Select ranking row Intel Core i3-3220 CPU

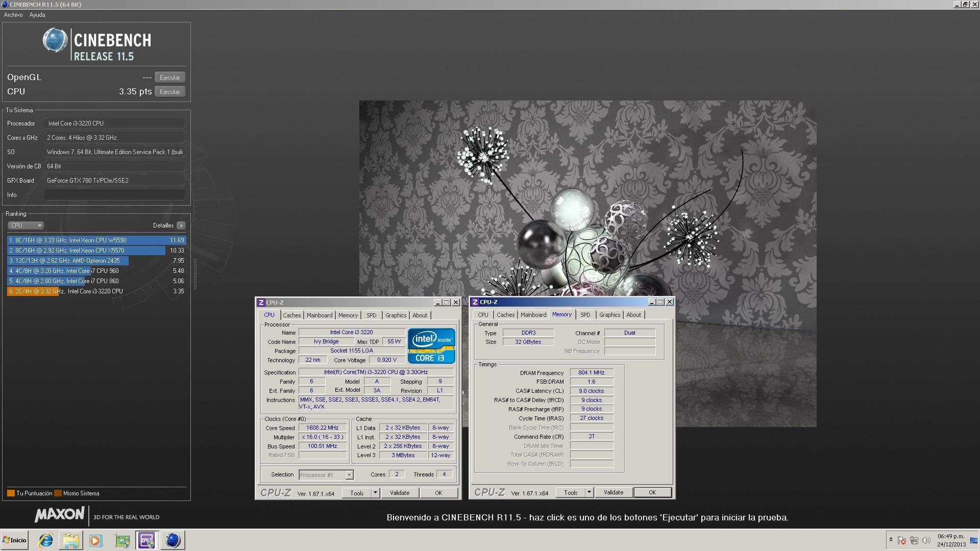point(96,291)
